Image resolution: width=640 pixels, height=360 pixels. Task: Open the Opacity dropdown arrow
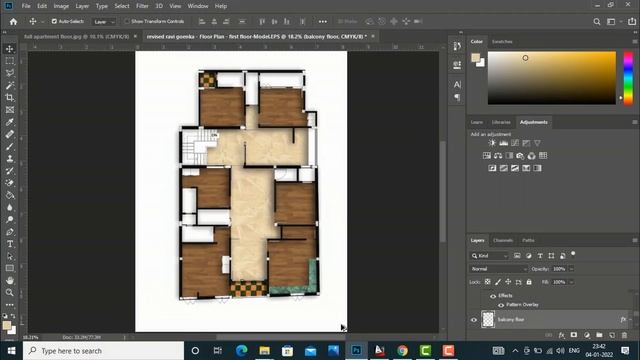click(571, 269)
